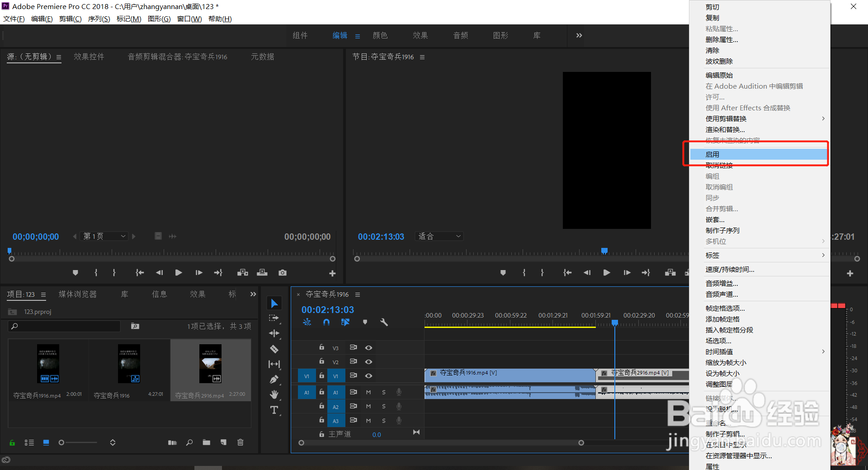Delete selected item with trash icon
This screenshot has height=470, width=868.
pyautogui.click(x=241, y=442)
